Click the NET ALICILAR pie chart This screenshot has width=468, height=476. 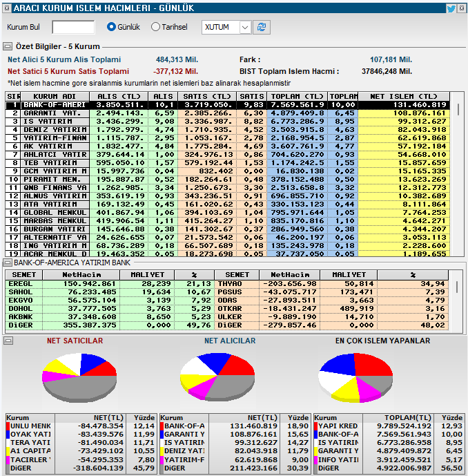(217, 377)
